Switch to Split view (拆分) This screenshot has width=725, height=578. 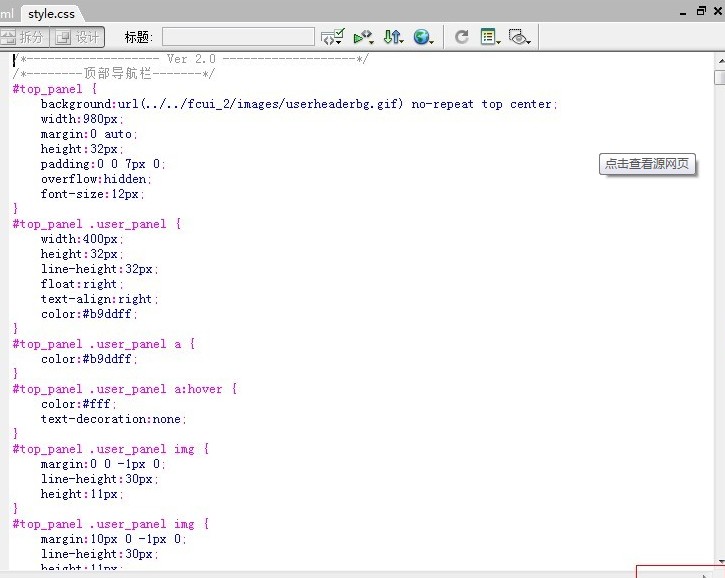[24, 37]
